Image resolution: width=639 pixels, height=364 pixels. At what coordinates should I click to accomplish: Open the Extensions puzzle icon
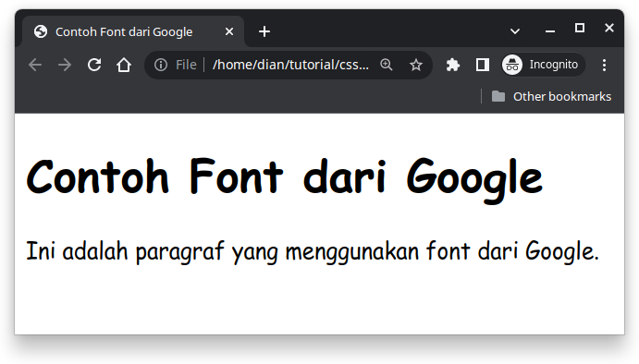point(453,65)
